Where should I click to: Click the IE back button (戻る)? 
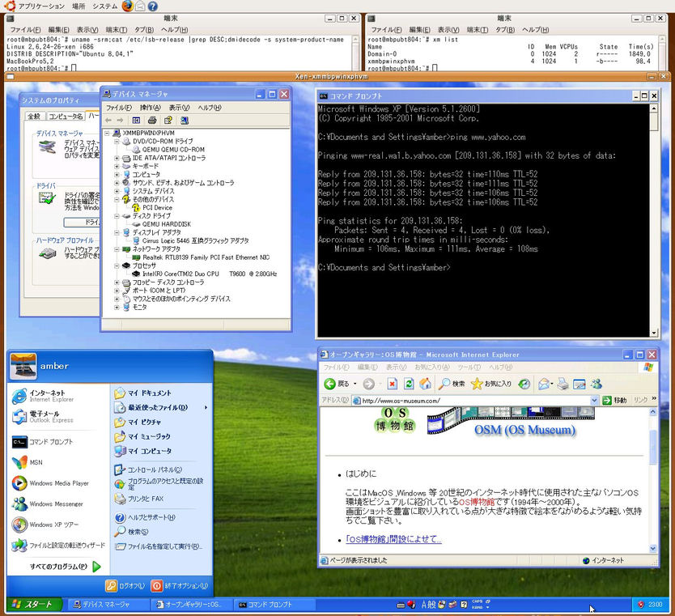pos(337,384)
